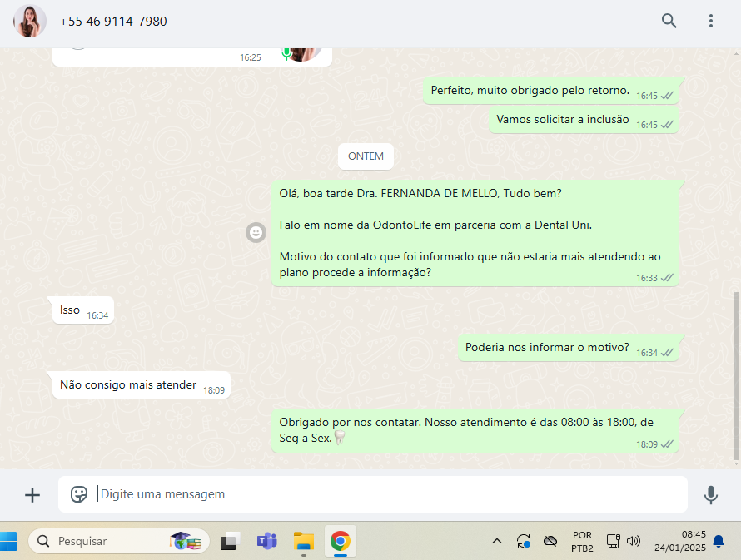741x560 pixels.
Task: Open network settings tray icon
Action: (x=613, y=541)
